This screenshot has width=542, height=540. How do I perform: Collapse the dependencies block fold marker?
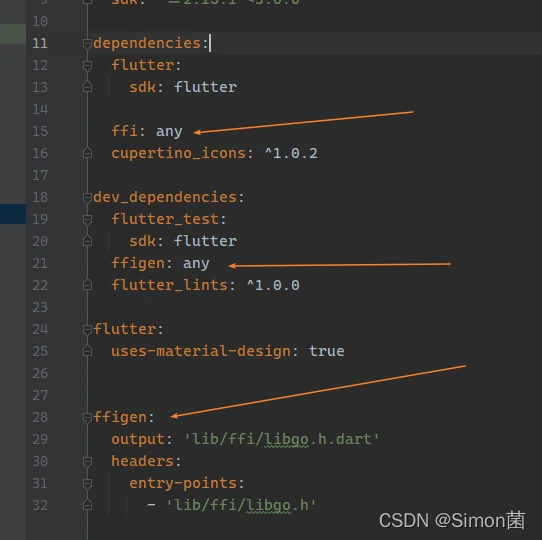coord(87,44)
